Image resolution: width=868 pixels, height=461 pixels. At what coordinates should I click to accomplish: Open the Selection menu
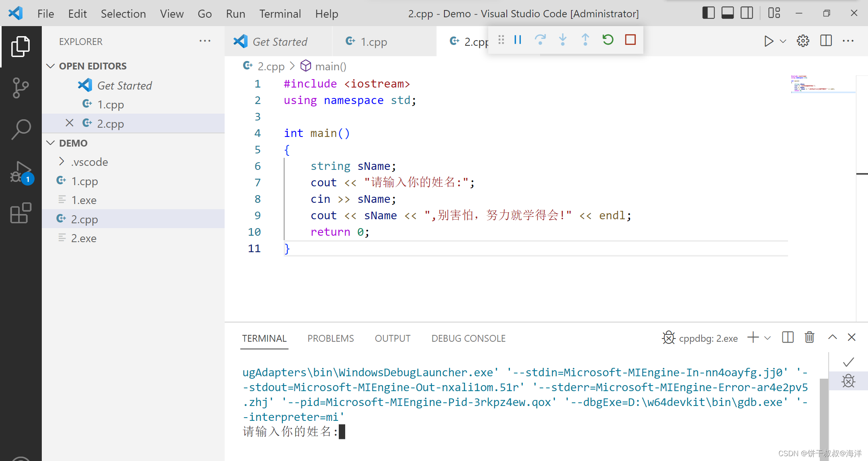tap(123, 14)
